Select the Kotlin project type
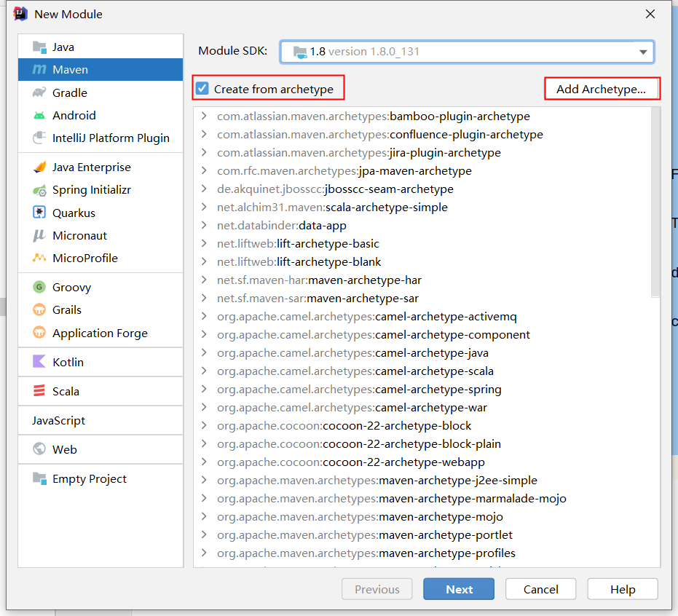The height and width of the screenshot is (616, 678). 100,362
